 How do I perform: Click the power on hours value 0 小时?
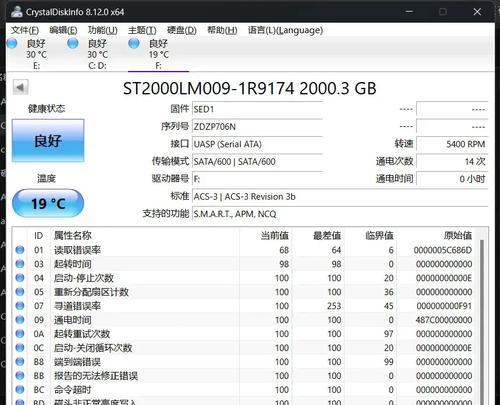pyautogui.click(x=452, y=179)
